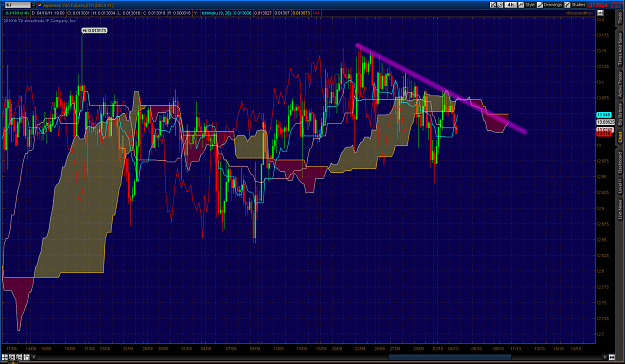Open the Style menu
This screenshot has width=625, height=364.
click(x=530, y=5)
